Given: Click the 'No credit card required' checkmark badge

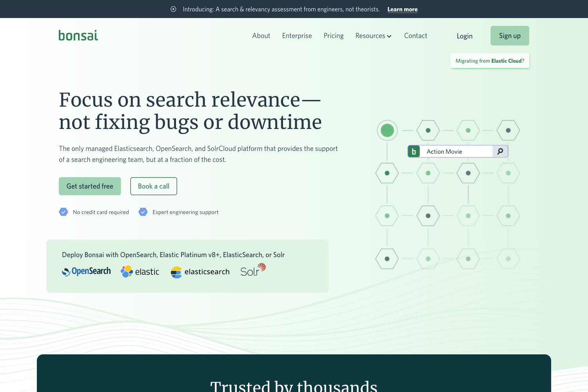Looking at the screenshot, I should [64, 212].
